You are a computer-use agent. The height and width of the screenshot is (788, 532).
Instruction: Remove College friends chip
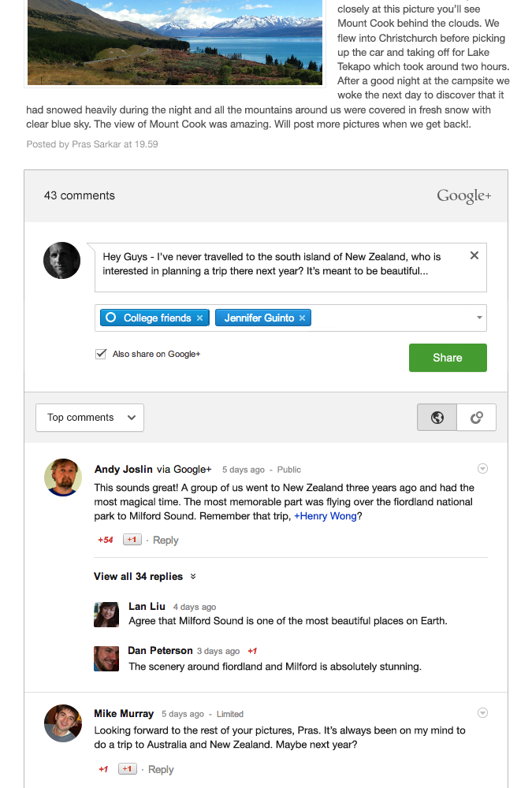click(199, 318)
